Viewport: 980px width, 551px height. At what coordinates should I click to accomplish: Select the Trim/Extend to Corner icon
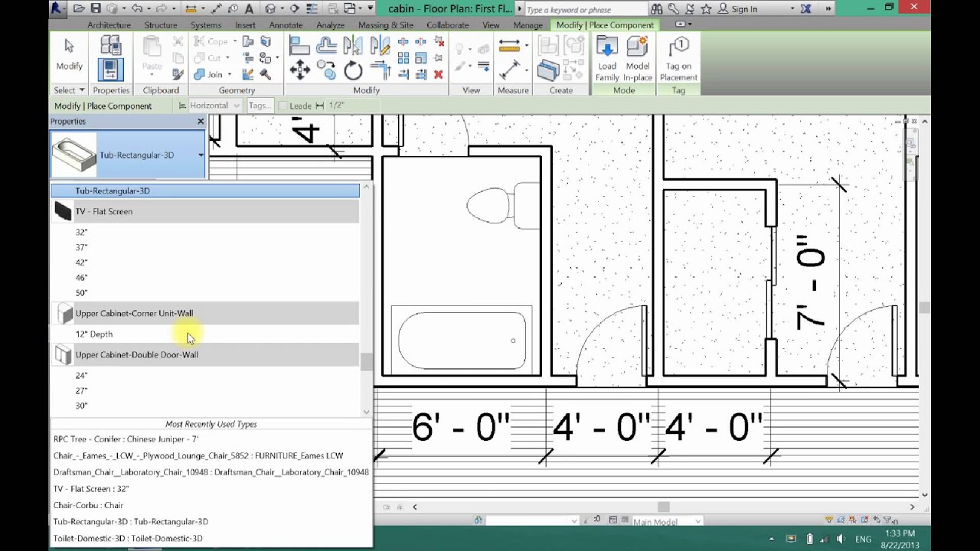(380, 71)
